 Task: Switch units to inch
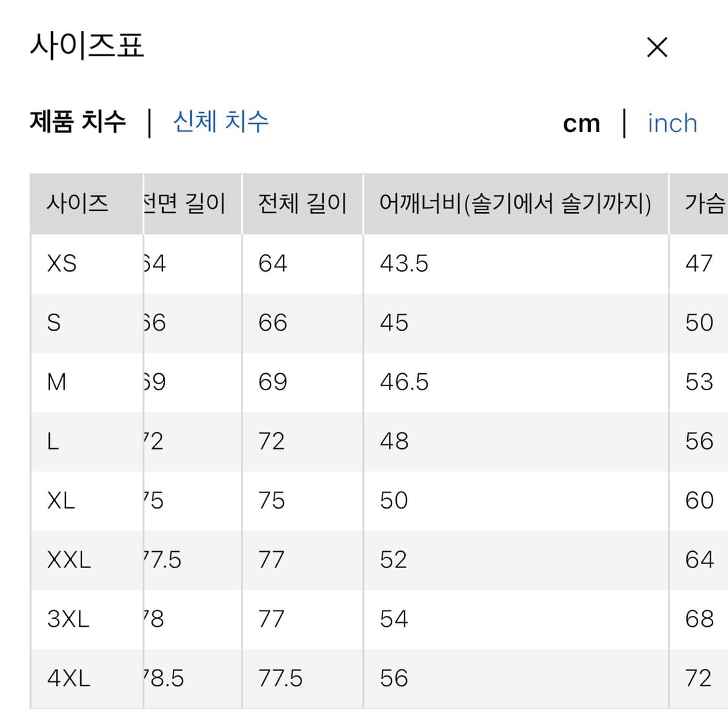point(672,124)
